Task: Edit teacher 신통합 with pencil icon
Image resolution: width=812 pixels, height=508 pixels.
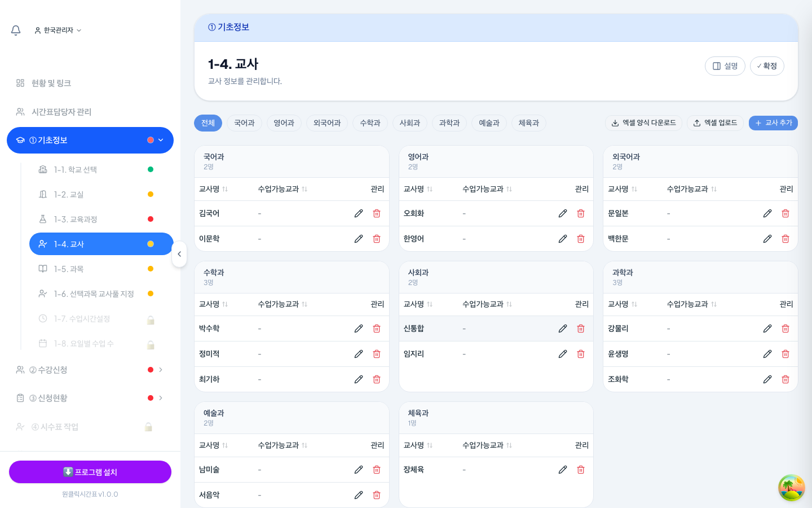Action: pos(563,329)
